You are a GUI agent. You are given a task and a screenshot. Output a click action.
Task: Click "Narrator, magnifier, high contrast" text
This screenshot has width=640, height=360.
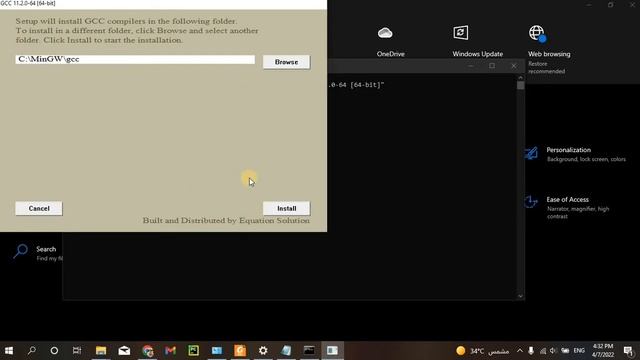coord(578,212)
